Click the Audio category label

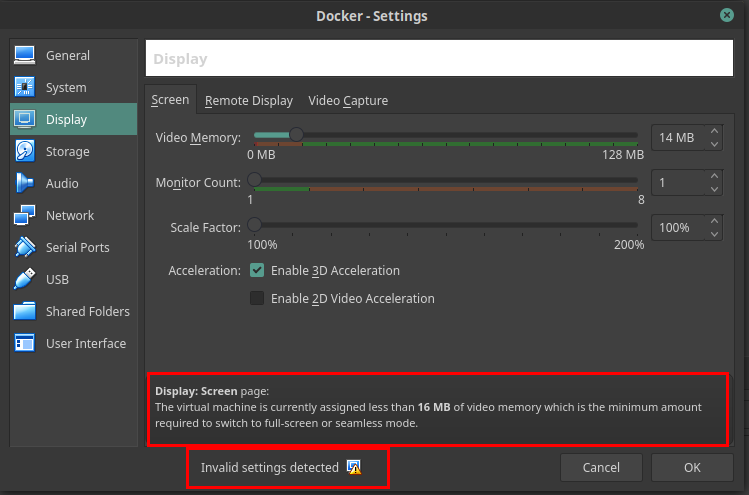click(62, 183)
